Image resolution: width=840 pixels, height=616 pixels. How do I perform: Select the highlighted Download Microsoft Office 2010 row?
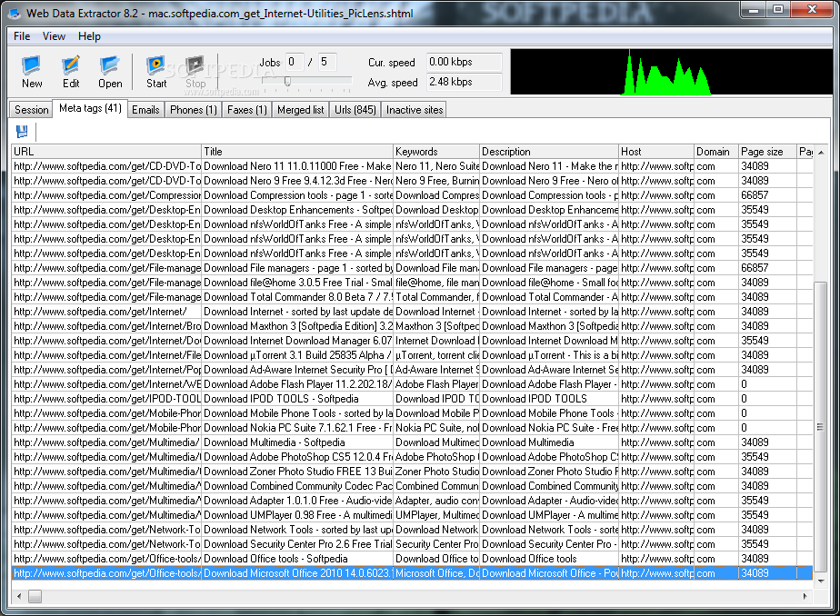412,572
